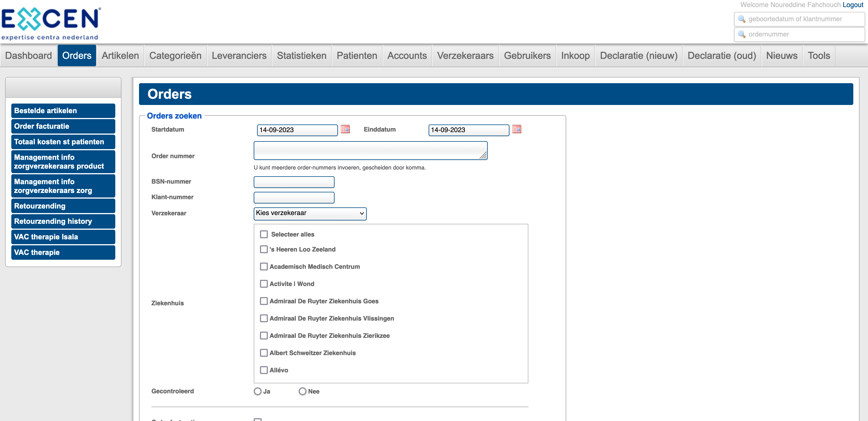Image resolution: width=868 pixels, height=421 pixels.
Task: Open Bestelde artikelen in the sidebar
Action: tap(63, 111)
